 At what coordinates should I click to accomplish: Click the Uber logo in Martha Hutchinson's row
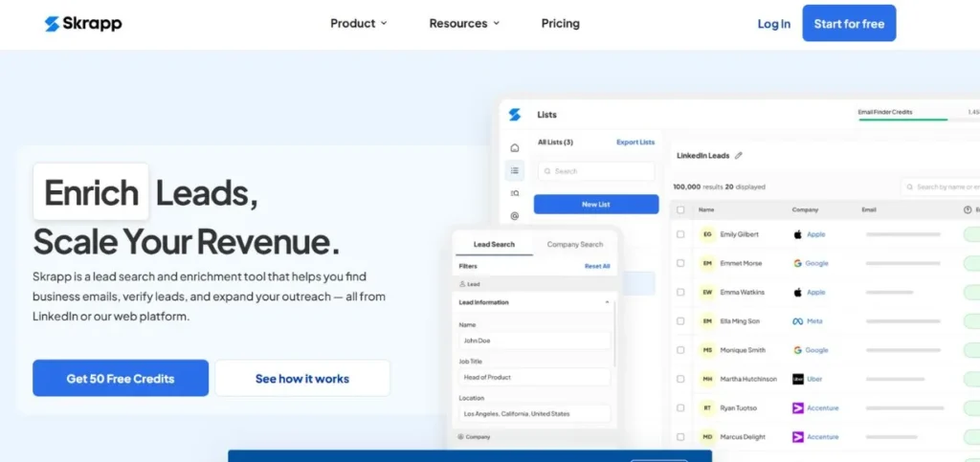pos(797,379)
